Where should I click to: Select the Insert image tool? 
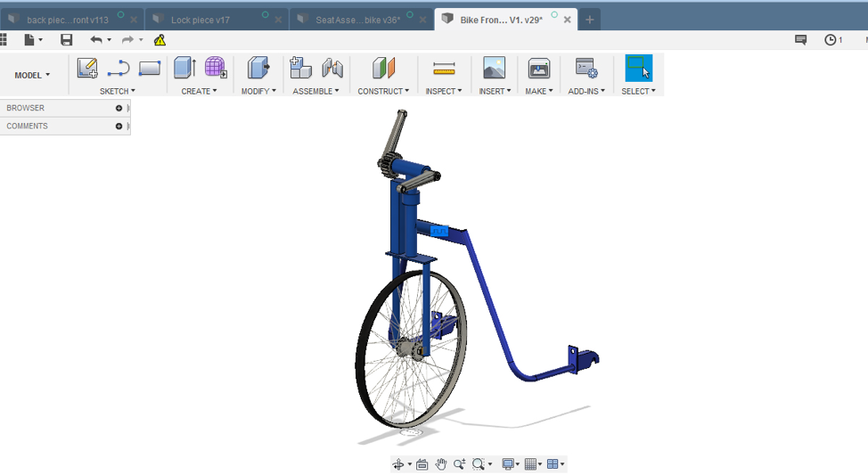(494, 68)
